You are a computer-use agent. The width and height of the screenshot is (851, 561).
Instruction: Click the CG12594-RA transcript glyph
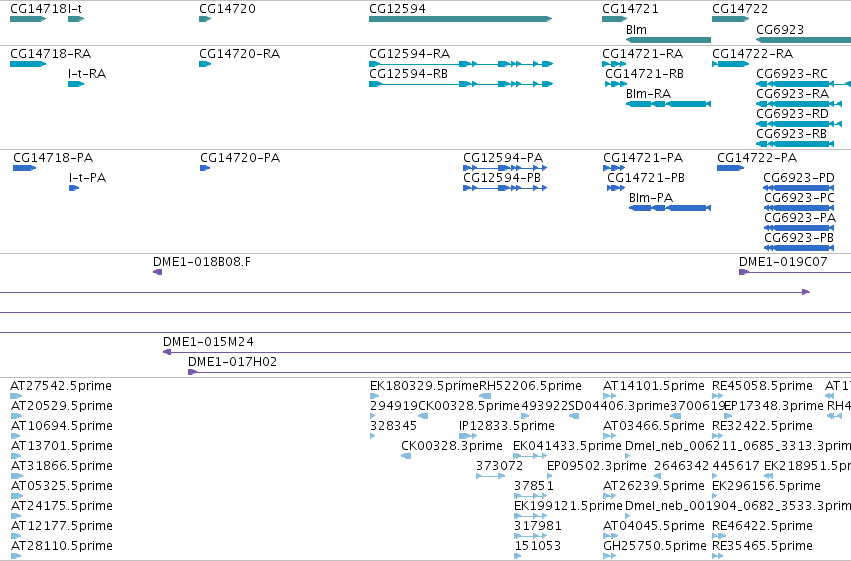461,64
